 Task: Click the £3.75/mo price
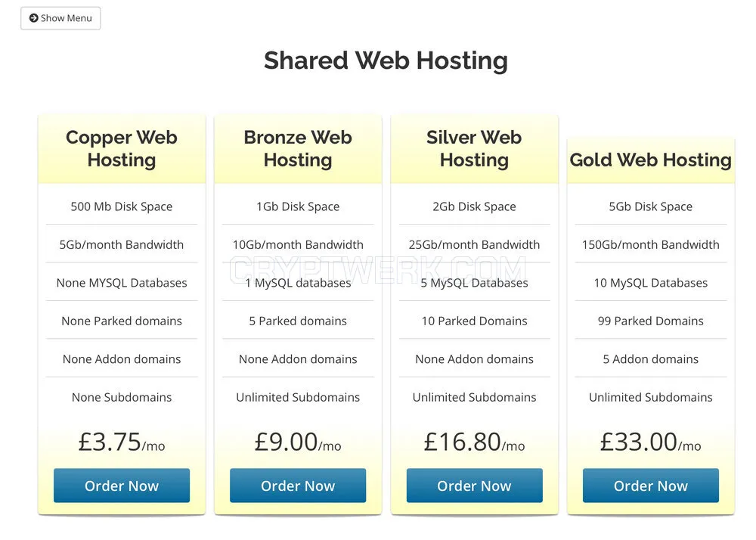(122, 442)
